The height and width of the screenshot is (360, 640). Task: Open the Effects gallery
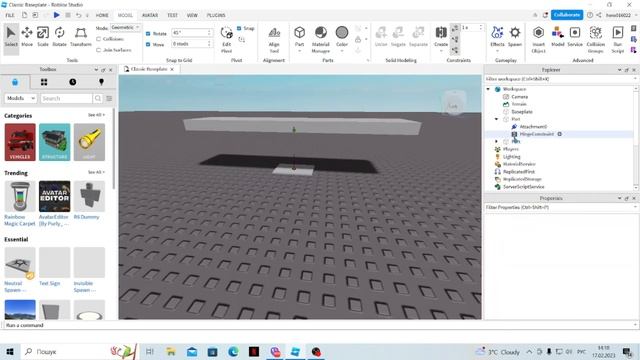point(497,37)
